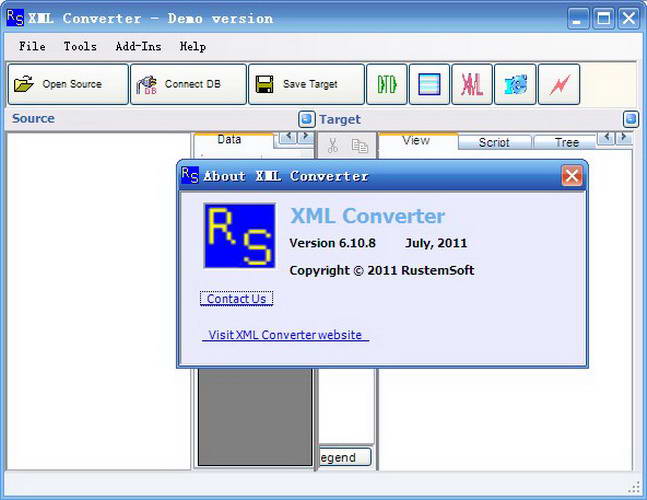Click the RS icon in the About title bar

(x=190, y=175)
